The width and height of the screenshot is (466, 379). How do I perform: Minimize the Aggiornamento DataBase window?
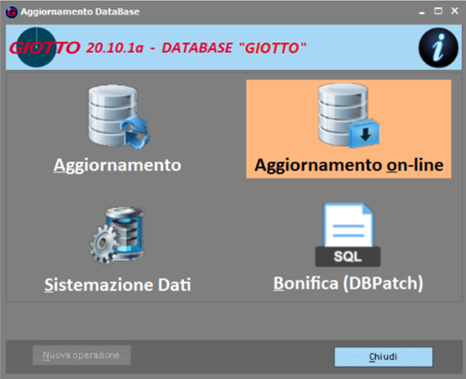[422, 12]
